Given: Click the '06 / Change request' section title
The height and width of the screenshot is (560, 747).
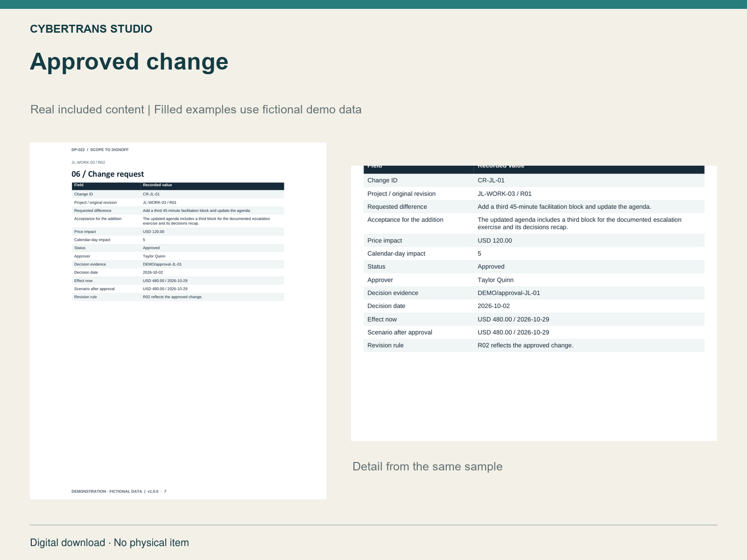Looking at the screenshot, I should [108, 174].
